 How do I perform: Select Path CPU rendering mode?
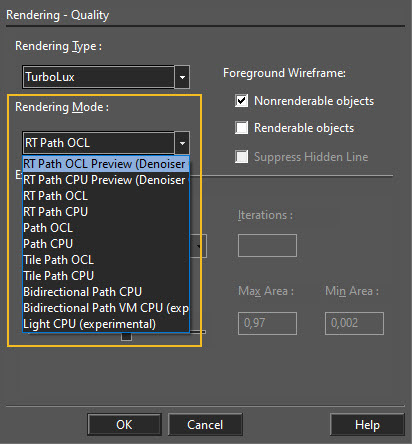106,244
